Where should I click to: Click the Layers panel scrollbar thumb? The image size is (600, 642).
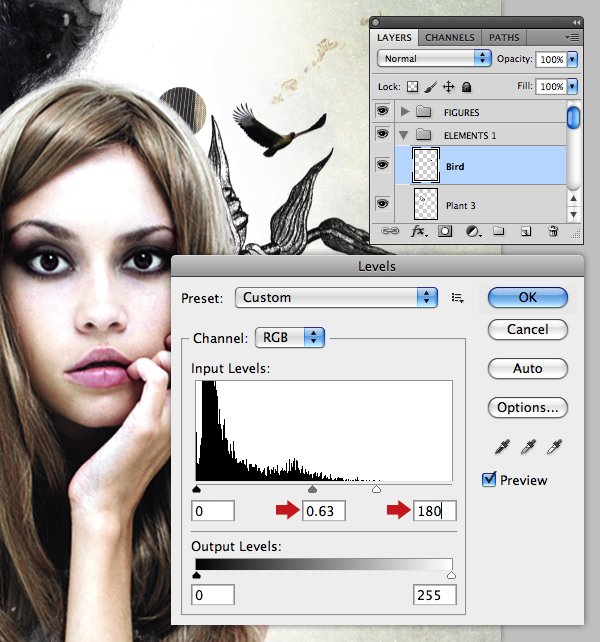(573, 117)
